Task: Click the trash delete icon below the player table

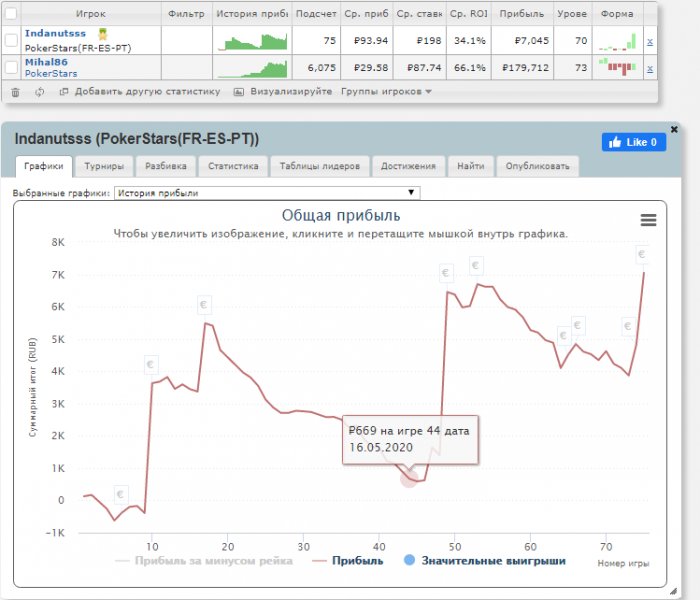Action: (x=15, y=92)
